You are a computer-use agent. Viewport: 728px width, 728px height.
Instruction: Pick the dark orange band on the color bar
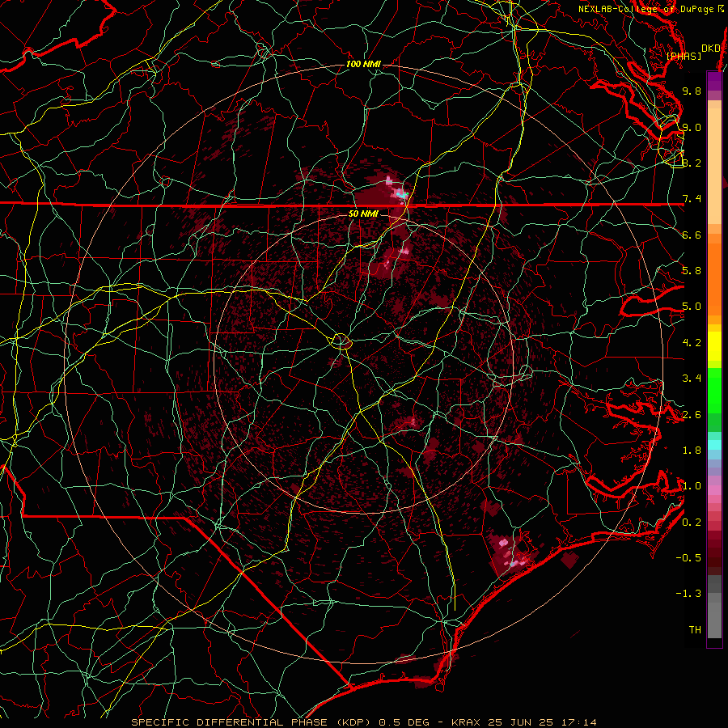pos(714,279)
